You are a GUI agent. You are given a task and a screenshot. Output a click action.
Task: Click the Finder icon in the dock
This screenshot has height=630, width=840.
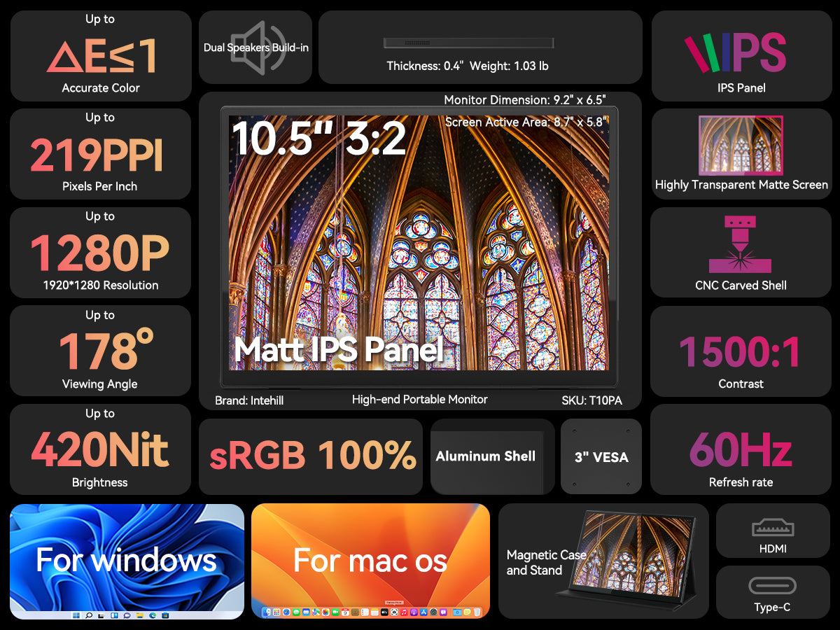265,612
